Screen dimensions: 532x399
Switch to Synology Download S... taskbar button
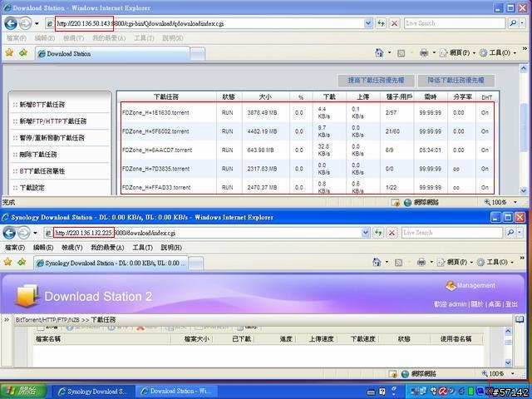point(92,392)
